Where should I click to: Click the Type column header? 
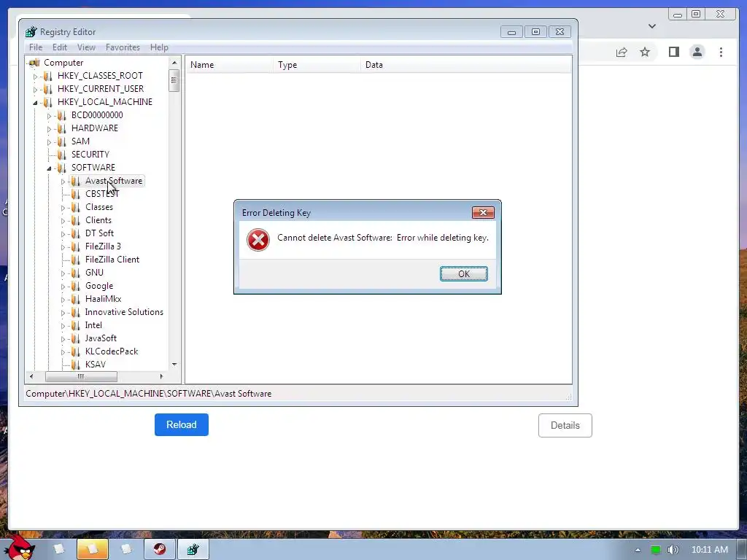click(x=317, y=65)
